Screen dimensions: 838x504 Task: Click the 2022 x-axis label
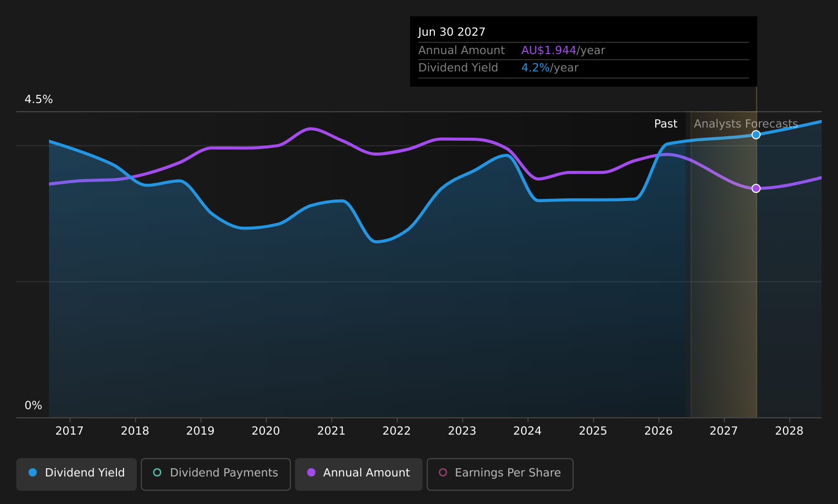[x=397, y=431]
